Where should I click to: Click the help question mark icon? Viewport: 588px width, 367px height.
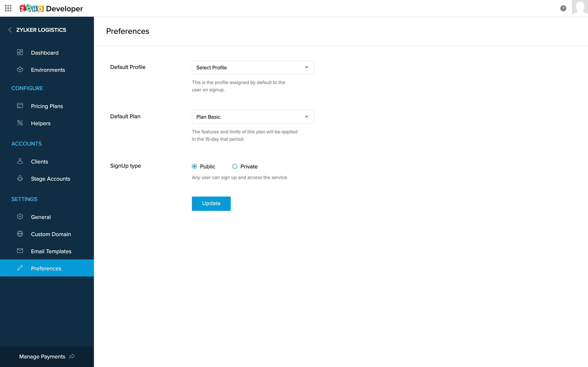click(x=563, y=8)
